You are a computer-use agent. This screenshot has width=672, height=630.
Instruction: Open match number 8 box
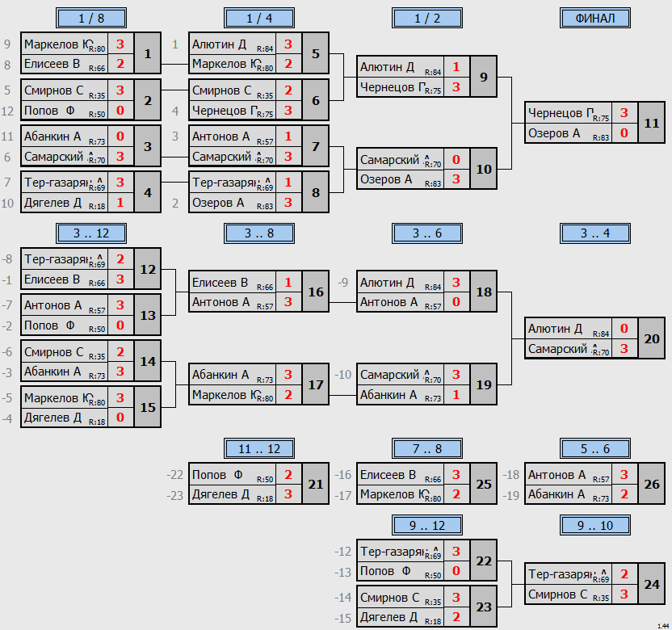pyautogui.click(x=316, y=192)
